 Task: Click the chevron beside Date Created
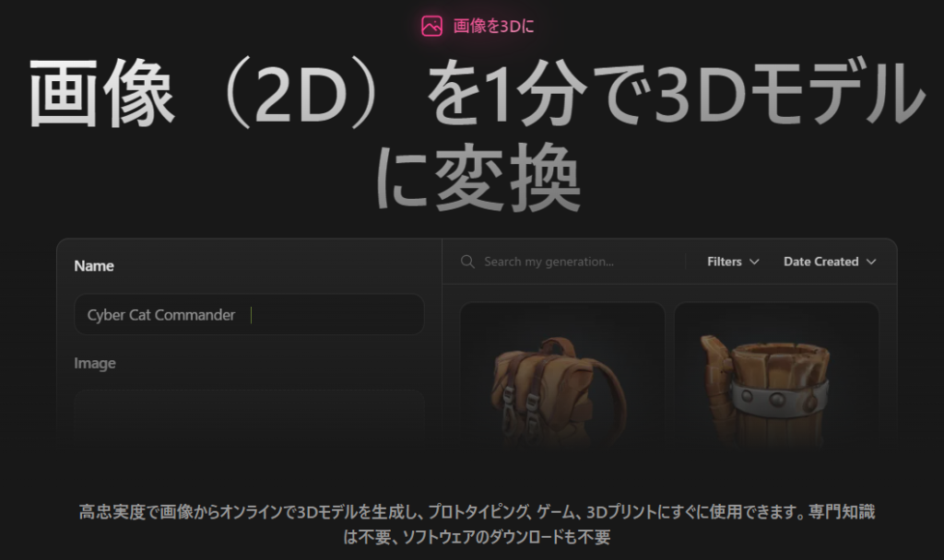(x=870, y=262)
